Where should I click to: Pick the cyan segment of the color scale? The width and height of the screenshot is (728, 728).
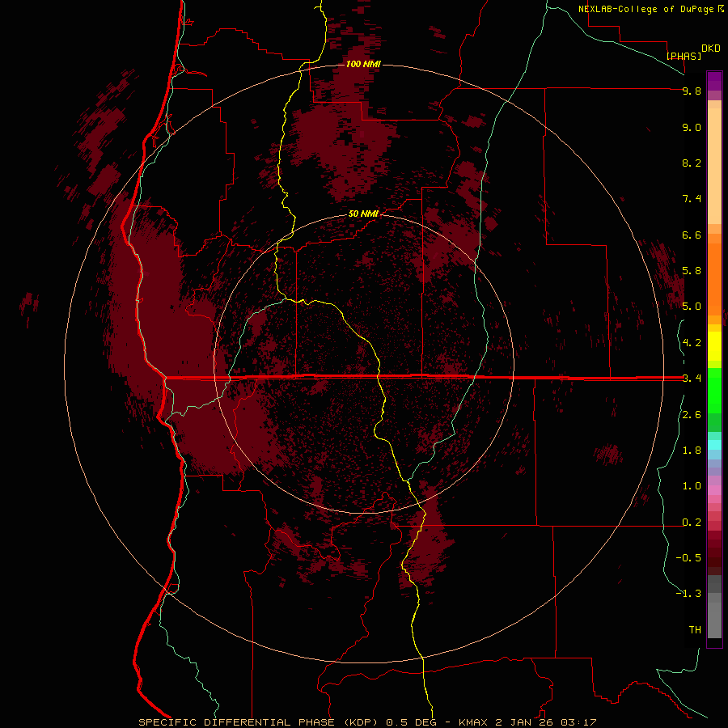[714, 445]
